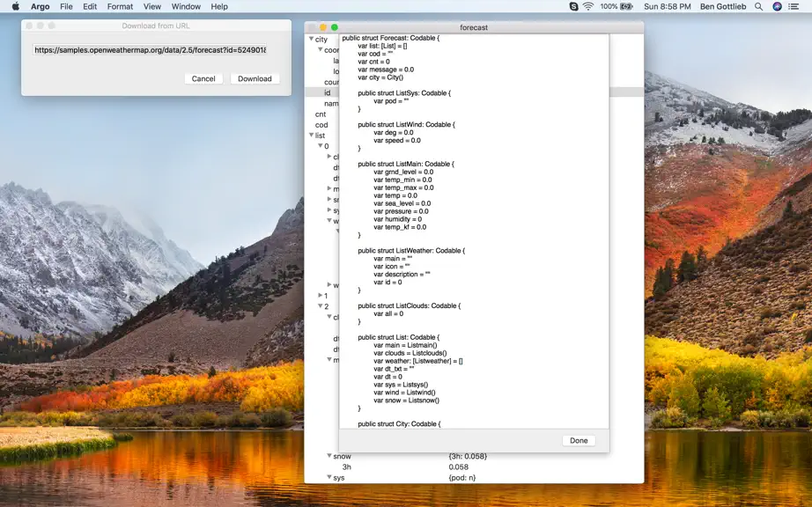Expand list item 1 node
This screenshot has width=812, height=507.
pyautogui.click(x=320, y=296)
